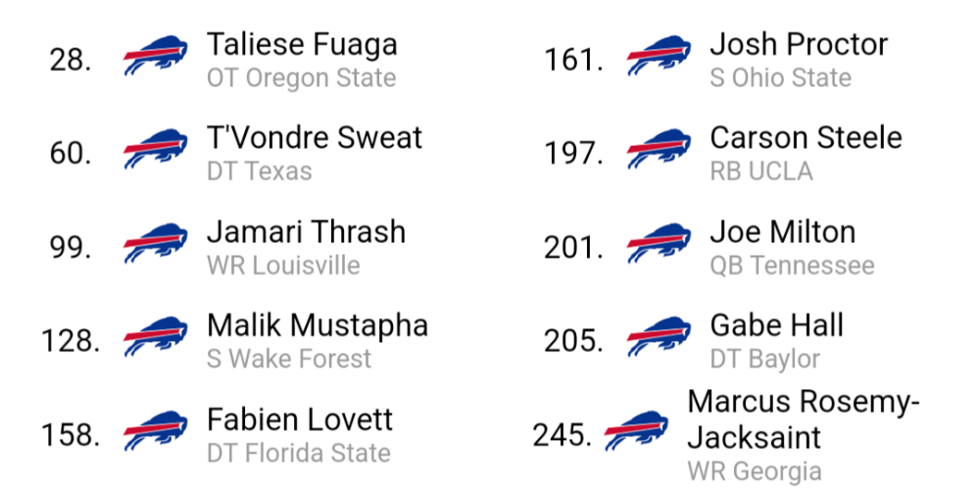The image size is (980, 488).
Task: Click the Bills logo beside Joe Milton
Action: (660, 242)
